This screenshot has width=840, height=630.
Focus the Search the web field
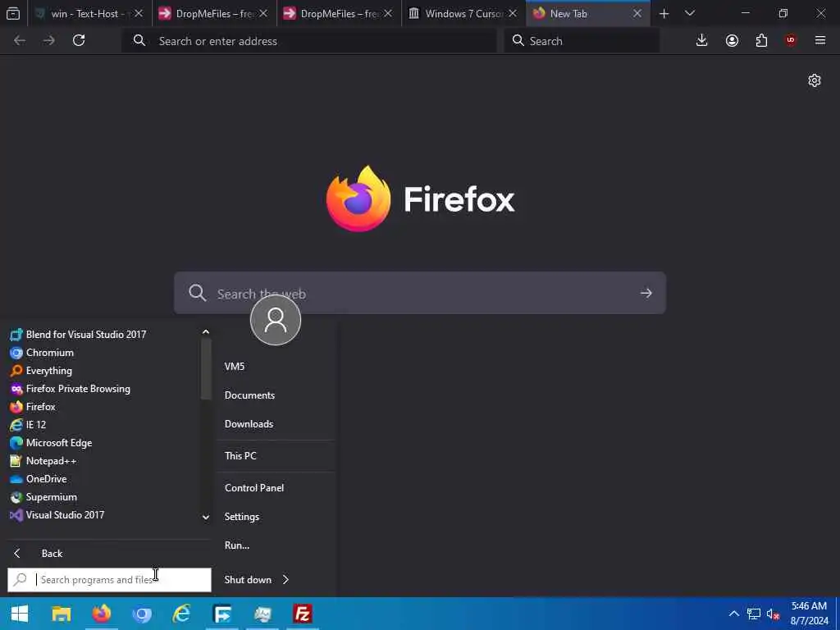pyautogui.click(x=420, y=293)
